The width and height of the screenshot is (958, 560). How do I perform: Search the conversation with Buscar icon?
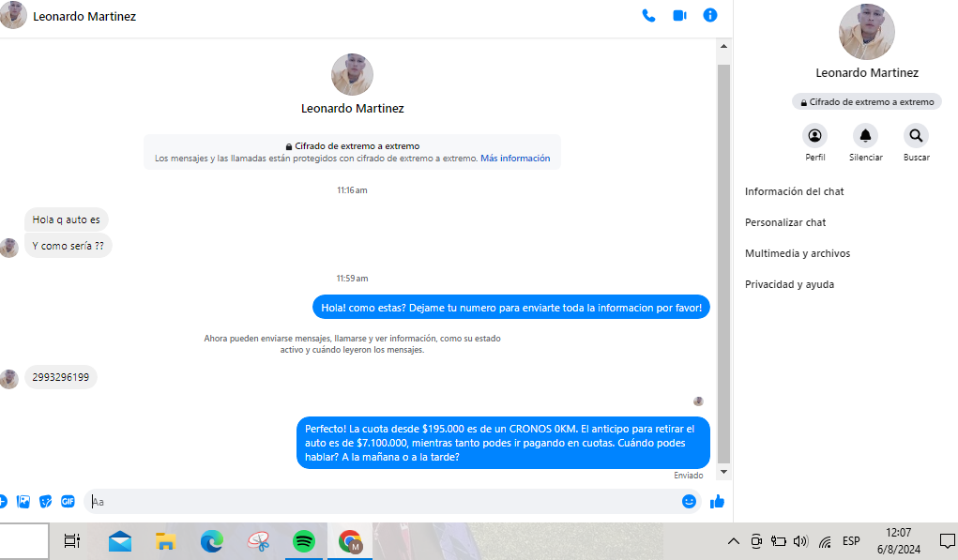tap(916, 136)
